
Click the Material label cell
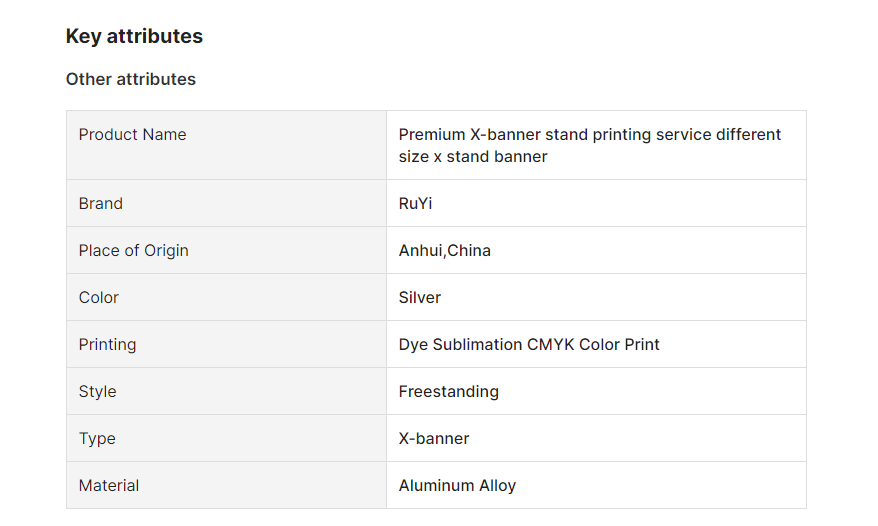pos(226,486)
